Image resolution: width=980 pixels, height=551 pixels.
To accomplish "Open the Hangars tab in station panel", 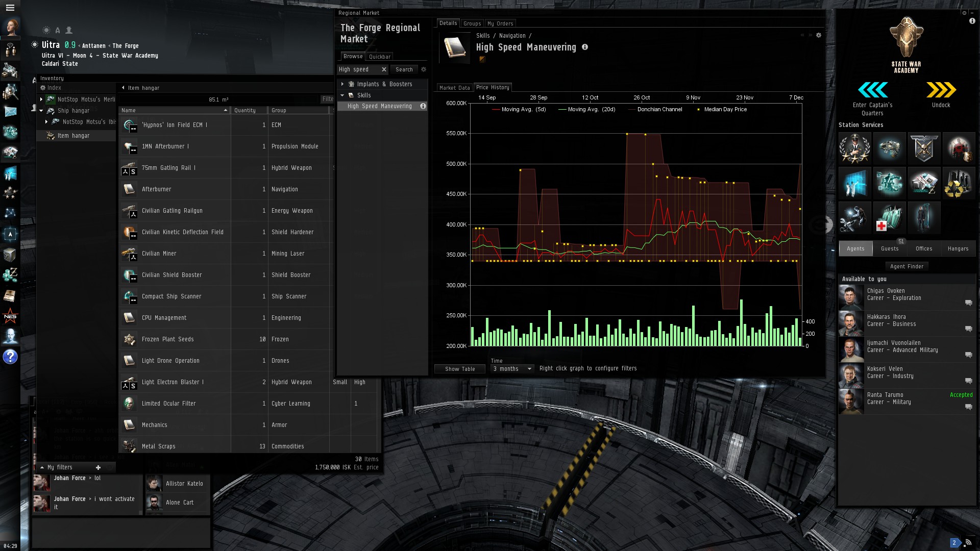I will click(958, 248).
